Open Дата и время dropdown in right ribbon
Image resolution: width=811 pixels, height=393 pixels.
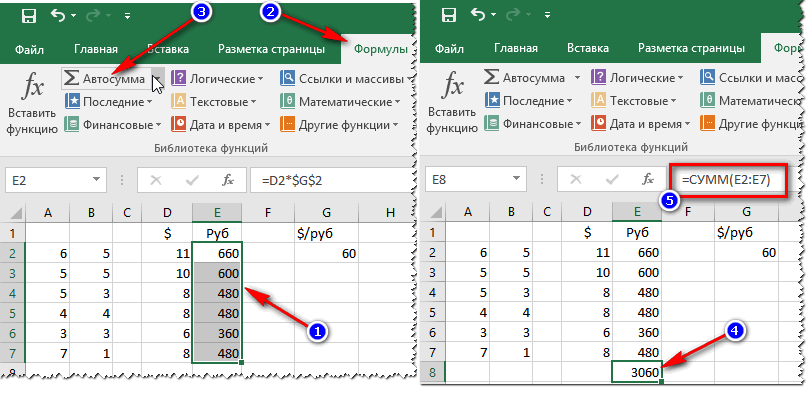coord(641,124)
